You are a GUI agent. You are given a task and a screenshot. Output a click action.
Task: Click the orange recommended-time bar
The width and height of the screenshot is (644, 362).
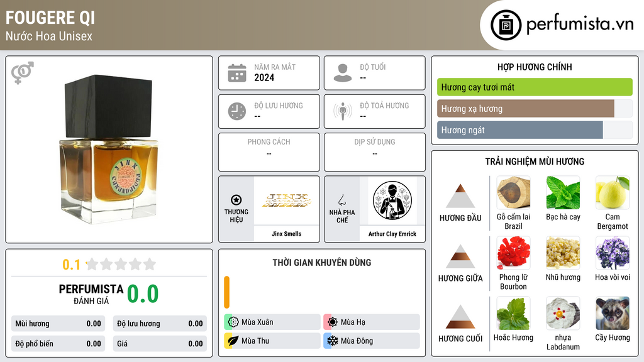226,292
